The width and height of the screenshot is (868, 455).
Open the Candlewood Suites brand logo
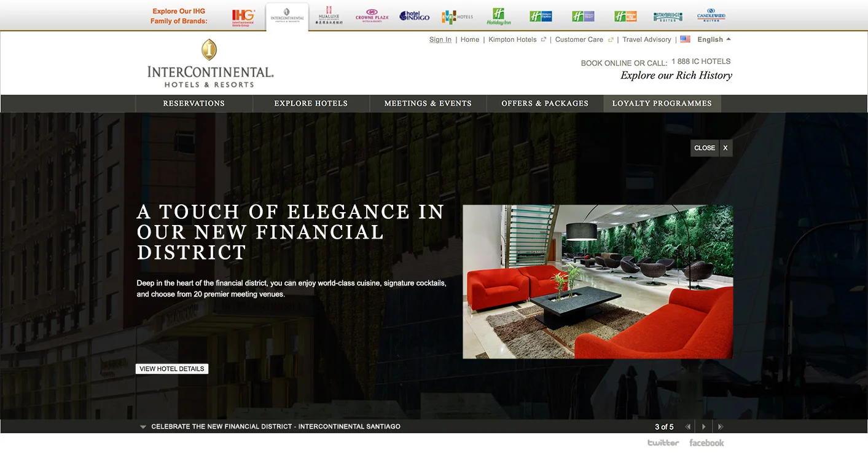711,16
